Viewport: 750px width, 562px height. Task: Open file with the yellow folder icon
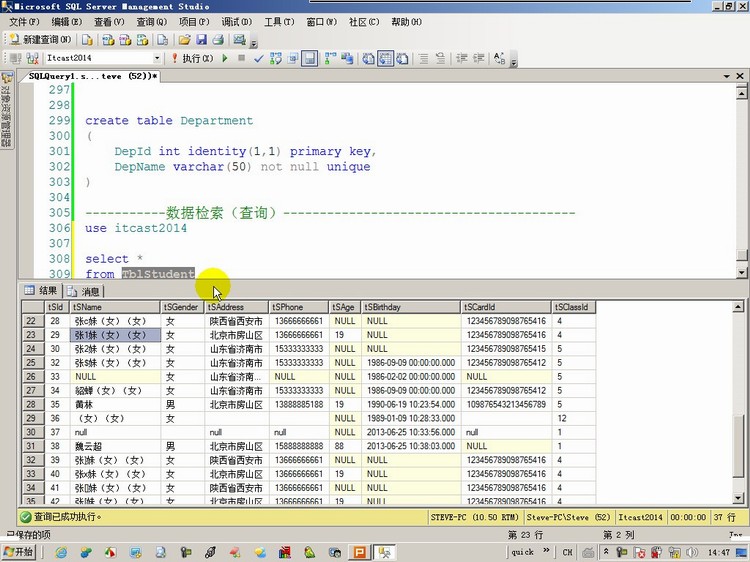pyautogui.click(x=185, y=40)
